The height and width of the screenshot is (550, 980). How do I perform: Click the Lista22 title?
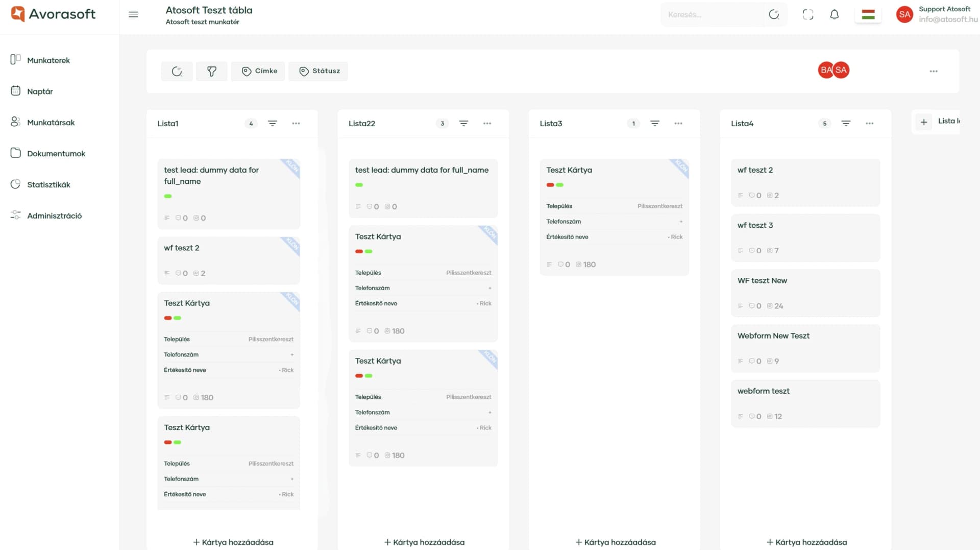pyautogui.click(x=362, y=124)
